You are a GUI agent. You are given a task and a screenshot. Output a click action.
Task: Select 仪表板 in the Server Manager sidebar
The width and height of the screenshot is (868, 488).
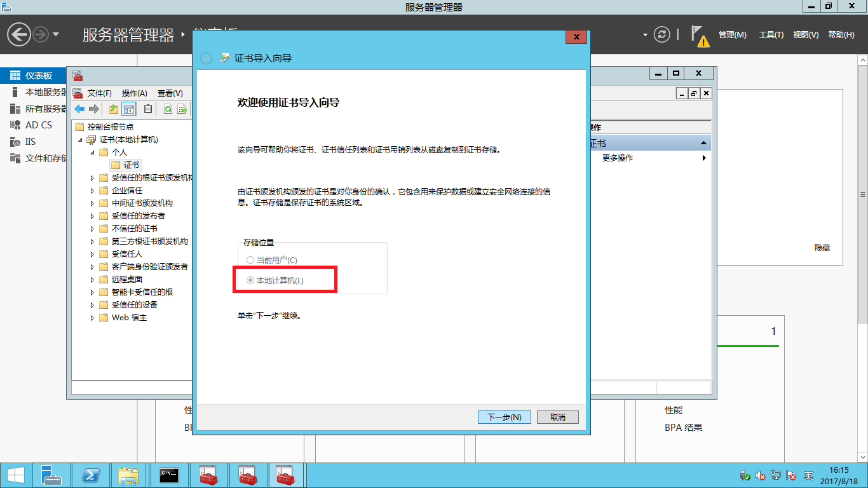pyautogui.click(x=38, y=75)
